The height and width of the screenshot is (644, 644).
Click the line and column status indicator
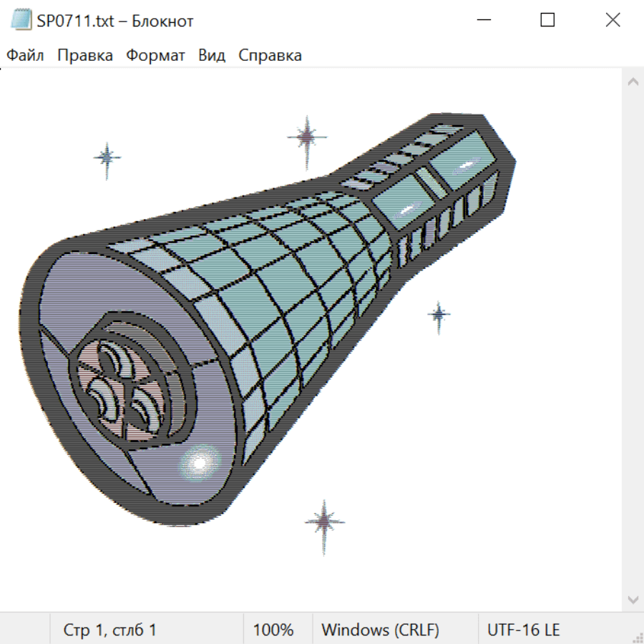110,630
